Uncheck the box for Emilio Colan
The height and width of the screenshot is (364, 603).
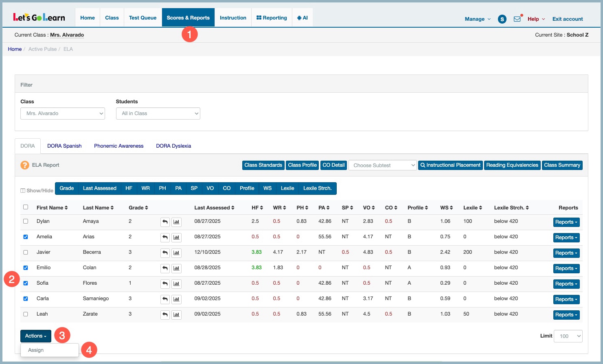[x=26, y=268]
